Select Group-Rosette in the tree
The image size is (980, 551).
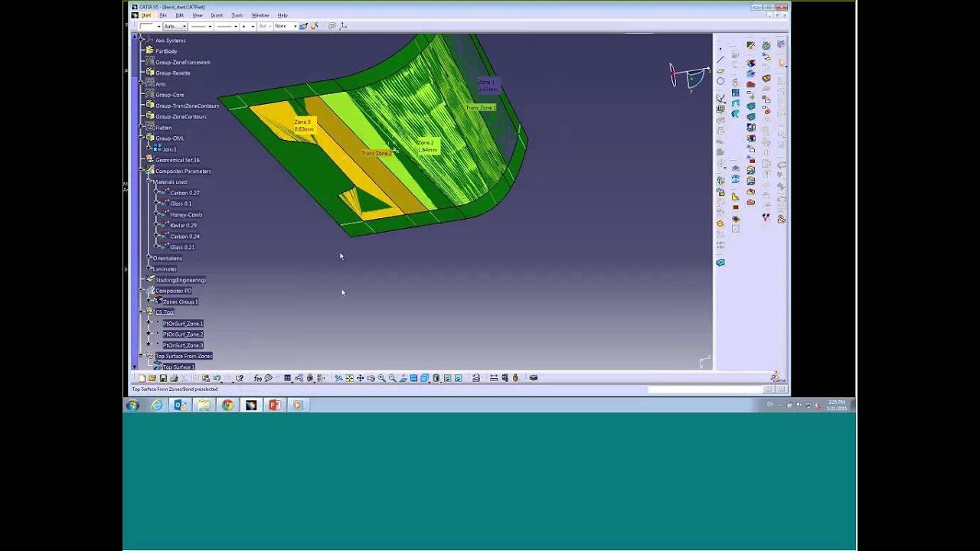pos(173,73)
